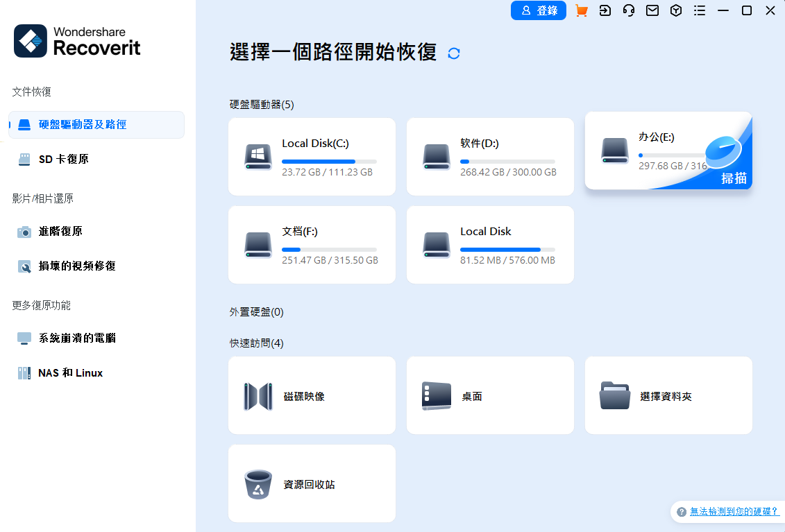Open 桌面 quick access card
Viewport: 785px width, 532px height.
[490, 395]
